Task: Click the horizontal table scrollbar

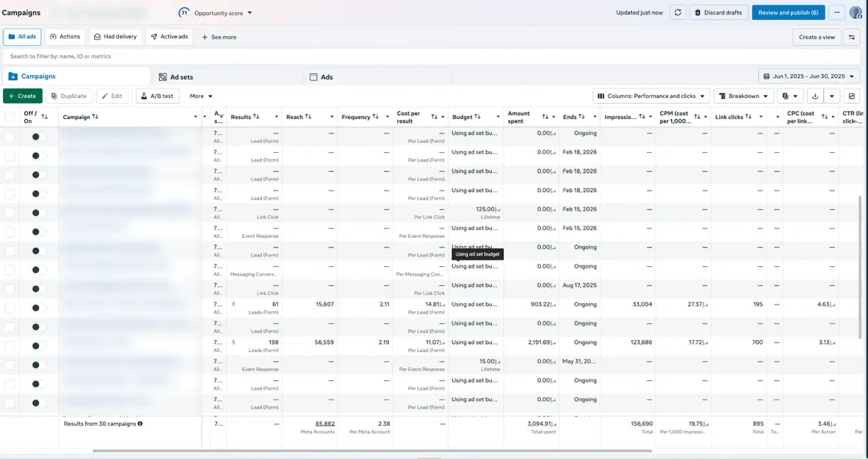Action: 373,451
